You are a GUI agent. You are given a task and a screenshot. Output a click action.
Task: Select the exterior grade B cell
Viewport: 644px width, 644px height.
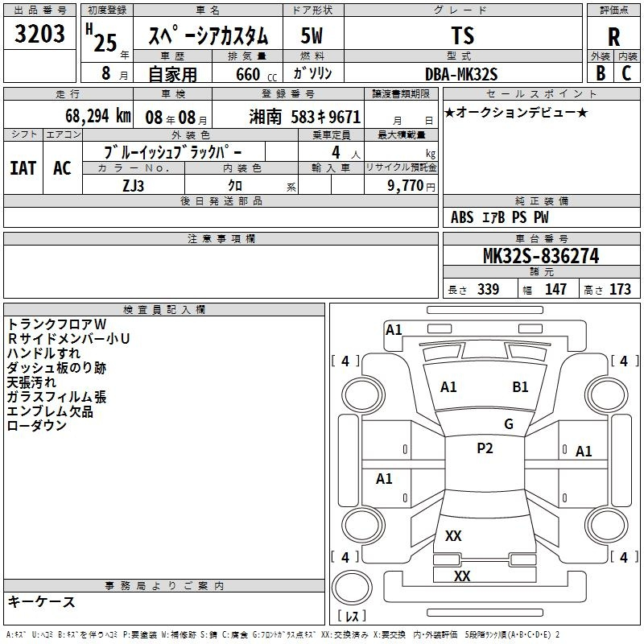(601, 72)
